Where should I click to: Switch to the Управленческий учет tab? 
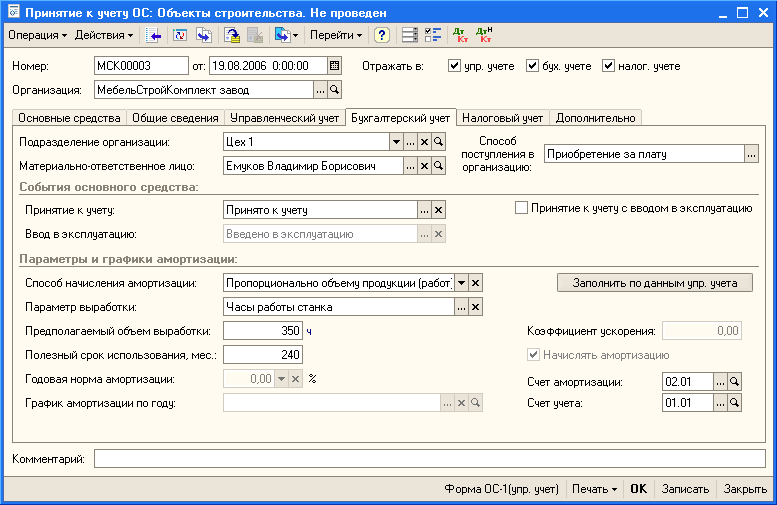(x=284, y=118)
